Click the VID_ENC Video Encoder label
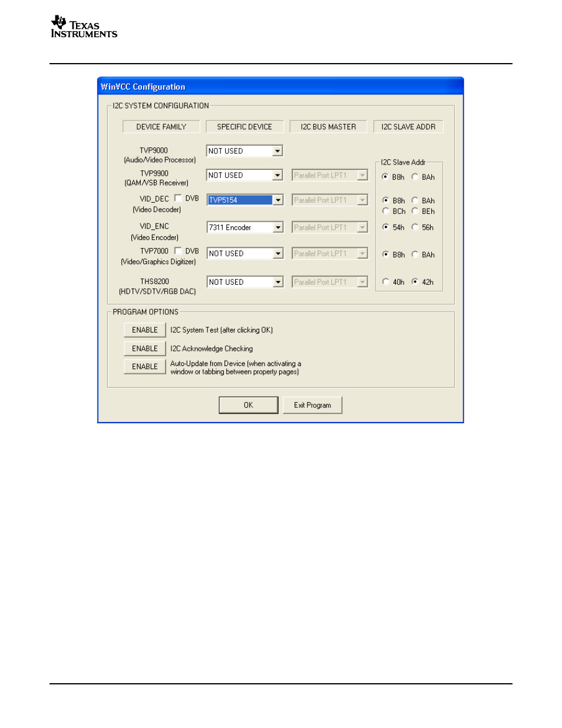The width and height of the screenshot is (562, 728). (154, 232)
